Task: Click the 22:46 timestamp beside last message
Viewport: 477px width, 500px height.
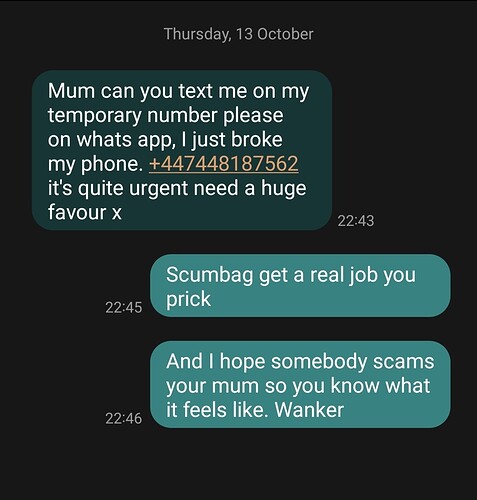Action: tap(124, 418)
